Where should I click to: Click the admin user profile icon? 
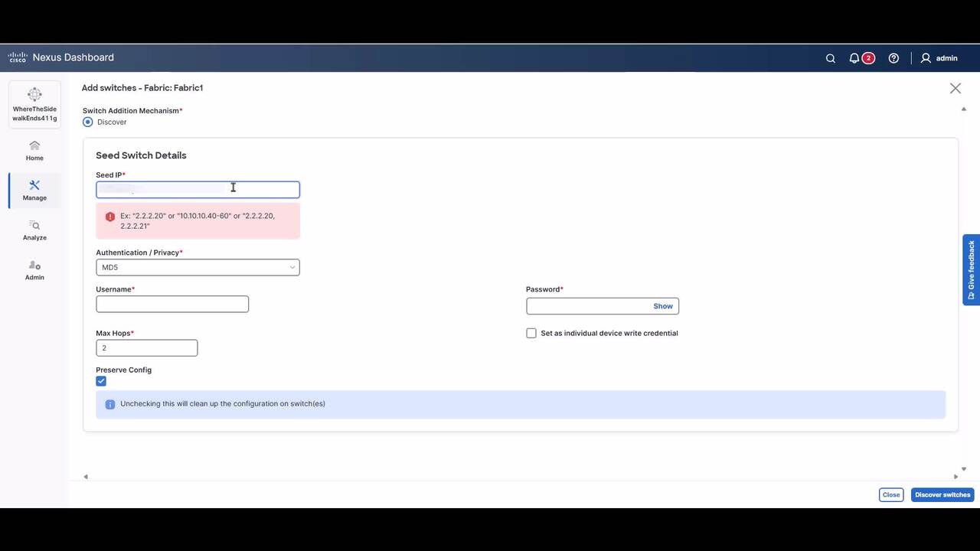pos(926,58)
